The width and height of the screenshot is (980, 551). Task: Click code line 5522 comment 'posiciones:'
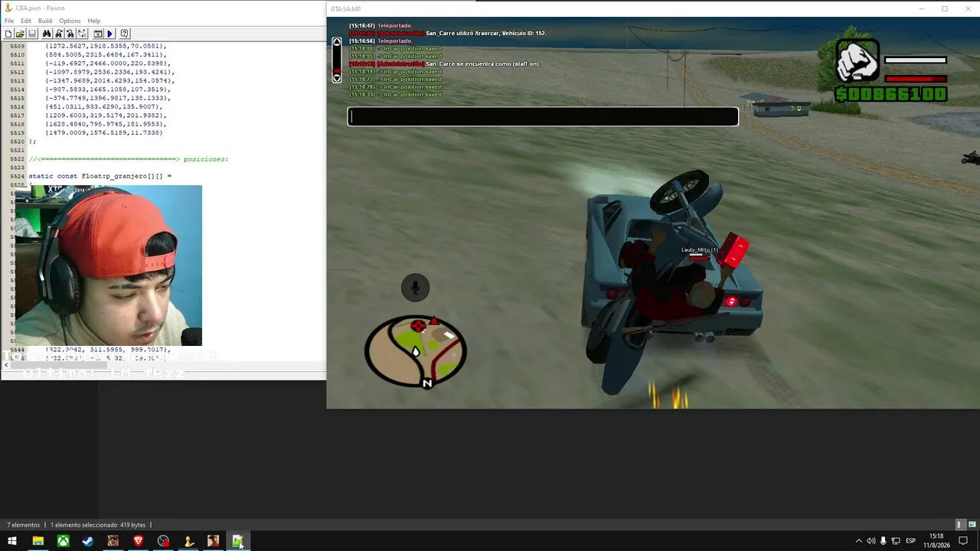click(129, 159)
